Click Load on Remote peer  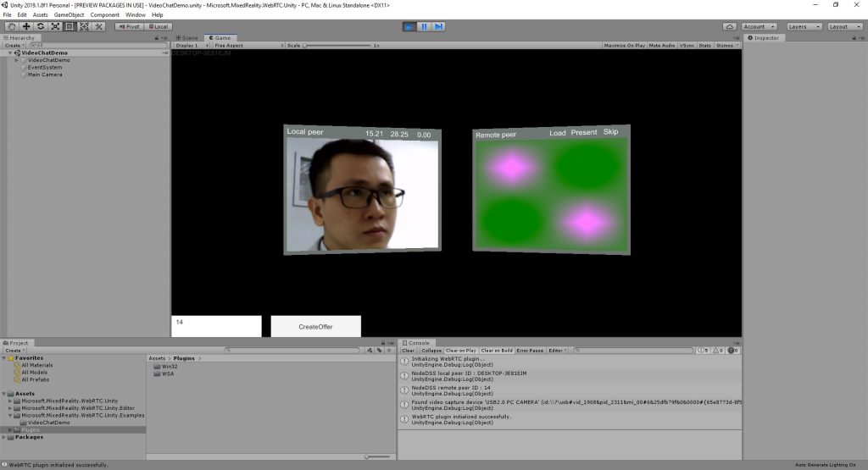(x=558, y=133)
